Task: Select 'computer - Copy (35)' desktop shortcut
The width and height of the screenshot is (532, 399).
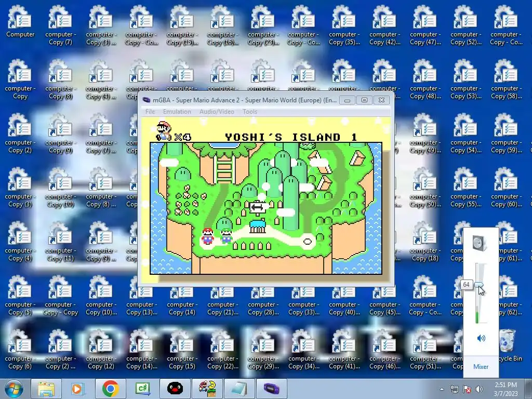Action: pyautogui.click(x=344, y=25)
